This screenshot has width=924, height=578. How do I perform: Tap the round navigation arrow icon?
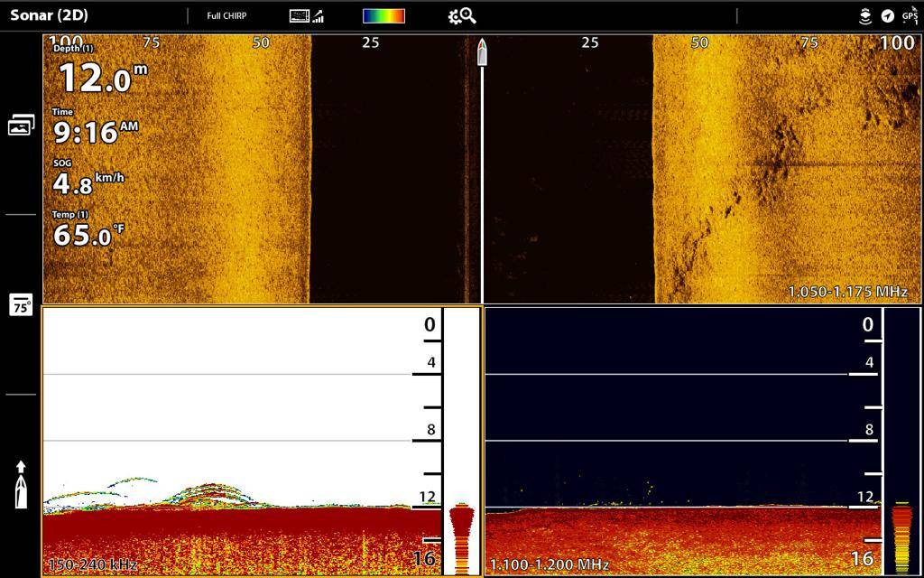[888, 16]
